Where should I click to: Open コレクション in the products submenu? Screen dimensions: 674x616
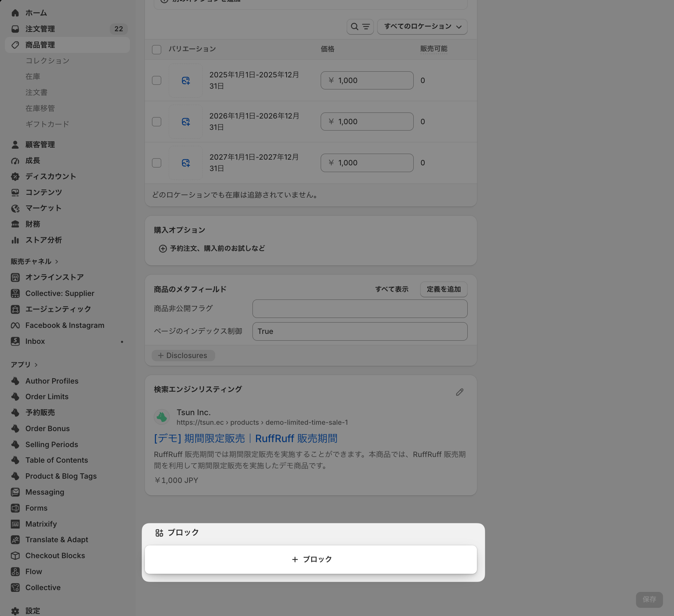(48, 61)
